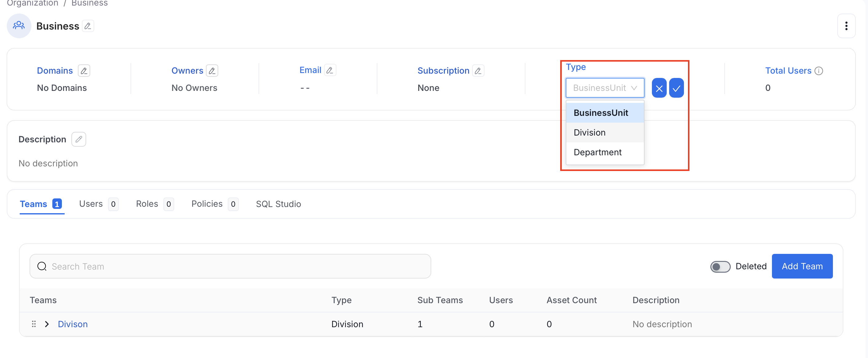Click the Add Team button
The width and height of the screenshot is (868, 358).
pyautogui.click(x=802, y=266)
